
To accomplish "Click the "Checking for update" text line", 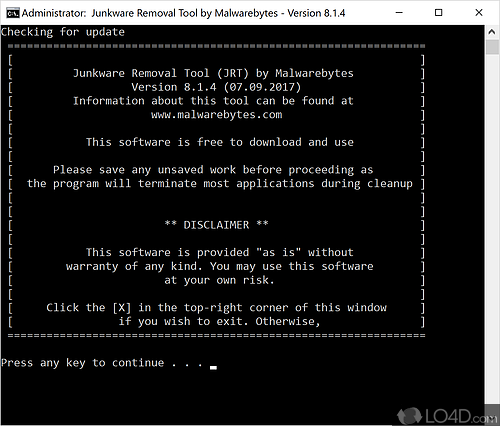I will point(63,32).
